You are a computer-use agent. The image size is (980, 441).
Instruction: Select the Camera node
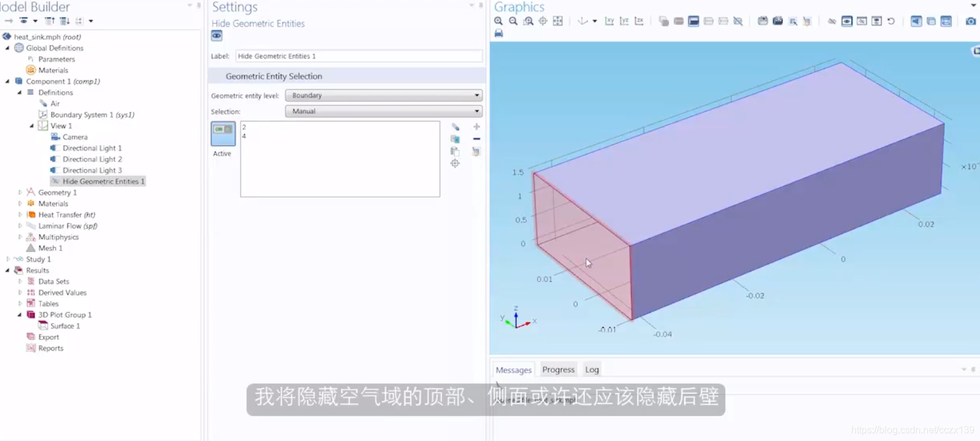click(x=75, y=137)
